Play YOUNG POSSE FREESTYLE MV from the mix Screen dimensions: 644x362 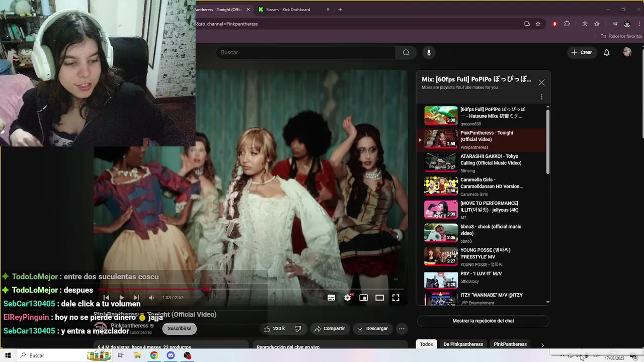coord(483,257)
